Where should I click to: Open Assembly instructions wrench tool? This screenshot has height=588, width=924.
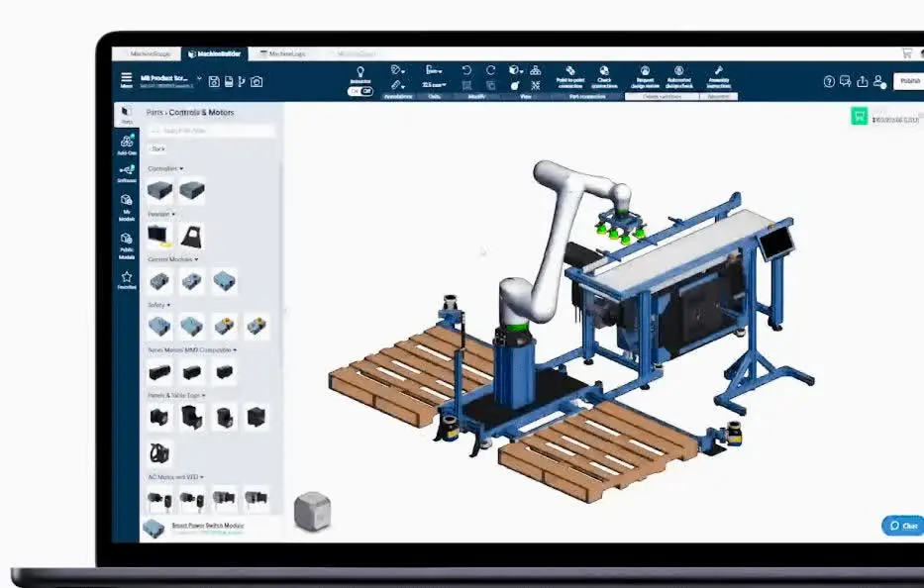tap(718, 77)
